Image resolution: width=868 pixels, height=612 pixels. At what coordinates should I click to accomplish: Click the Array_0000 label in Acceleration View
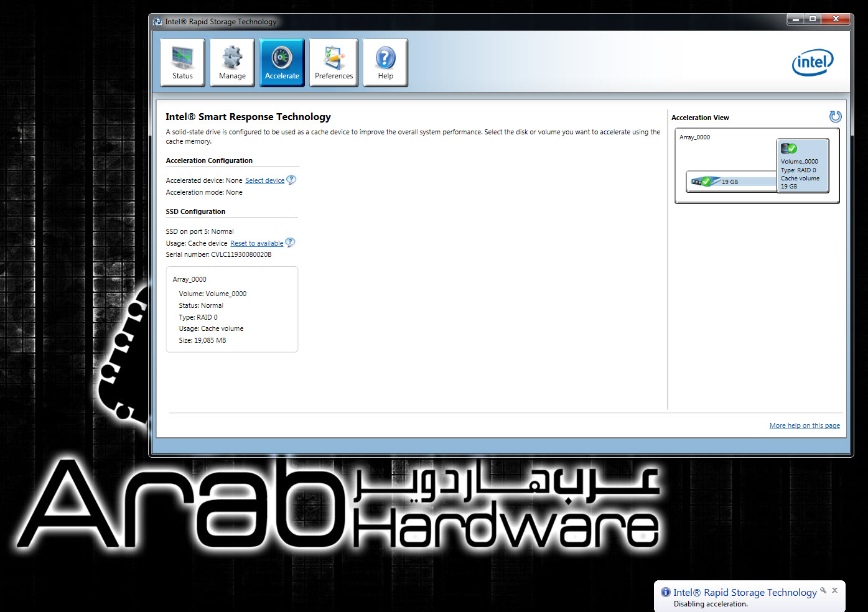694,137
